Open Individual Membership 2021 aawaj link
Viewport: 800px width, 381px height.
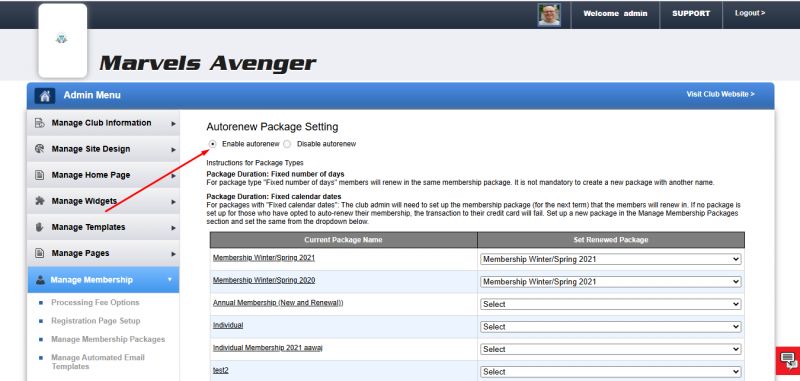[267, 348]
